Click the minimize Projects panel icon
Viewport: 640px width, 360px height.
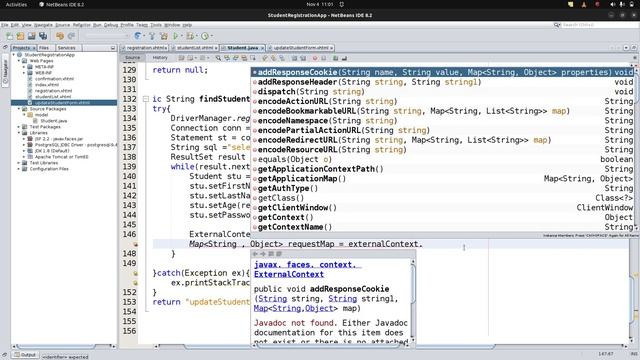click(x=113, y=48)
